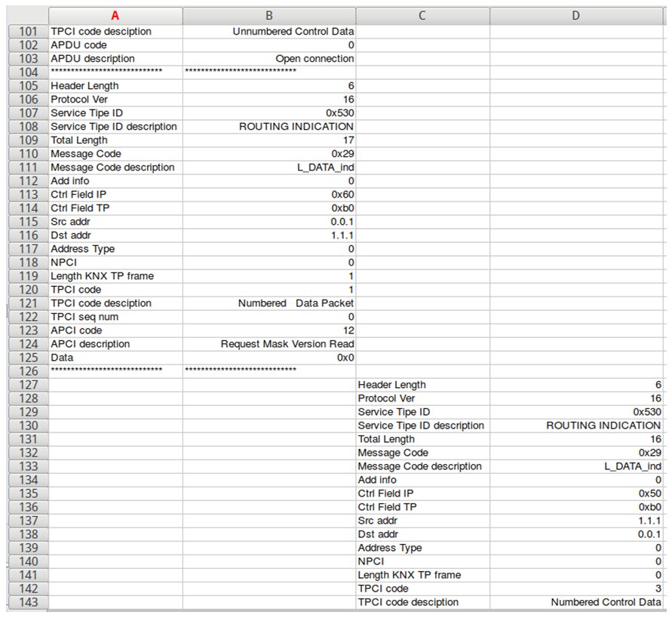Select the 'Numbered Data Packet' cell
The image size is (672, 618).
point(269,303)
